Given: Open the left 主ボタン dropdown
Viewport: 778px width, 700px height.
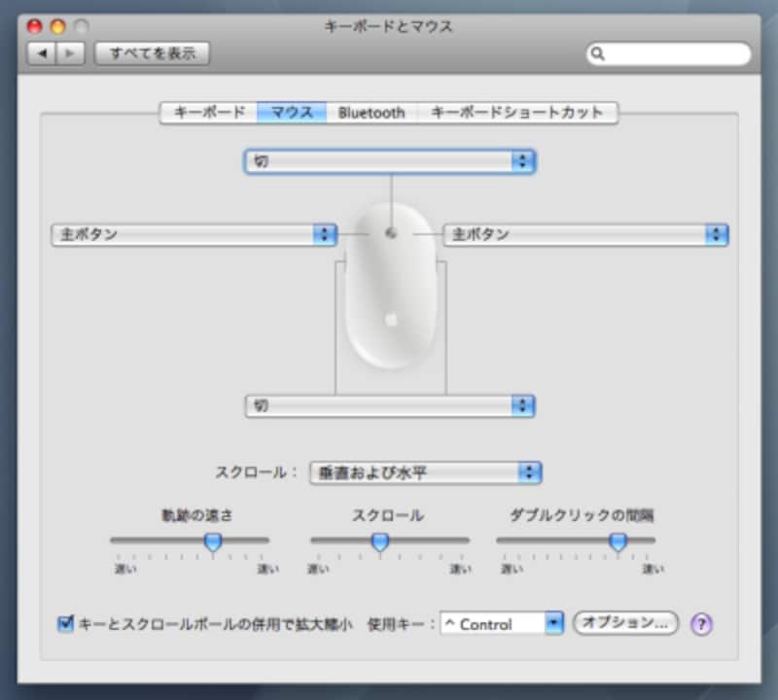Looking at the screenshot, I should pos(193,234).
